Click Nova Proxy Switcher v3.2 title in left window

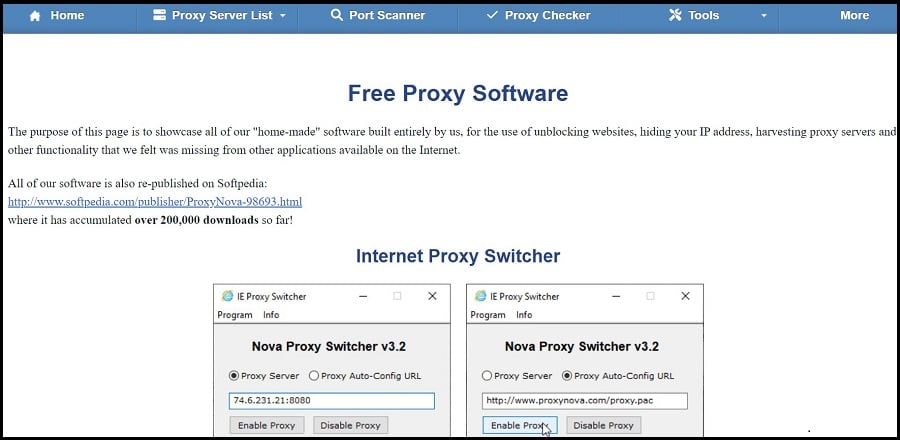click(x=329, y=346)
